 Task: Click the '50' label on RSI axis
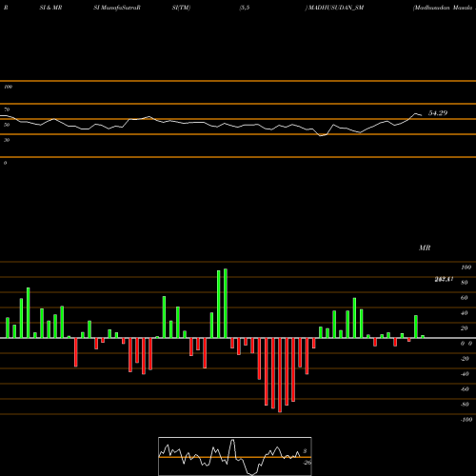(7, 125)
